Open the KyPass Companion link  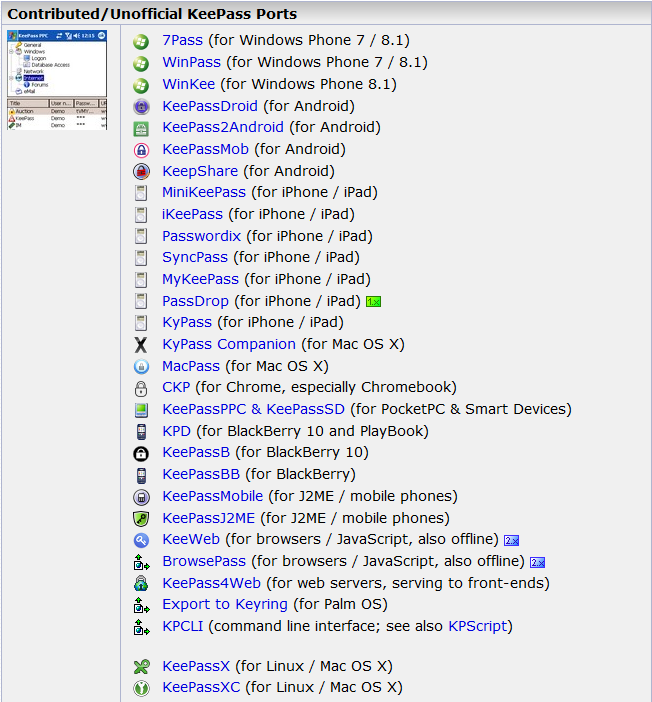[229, 344]
